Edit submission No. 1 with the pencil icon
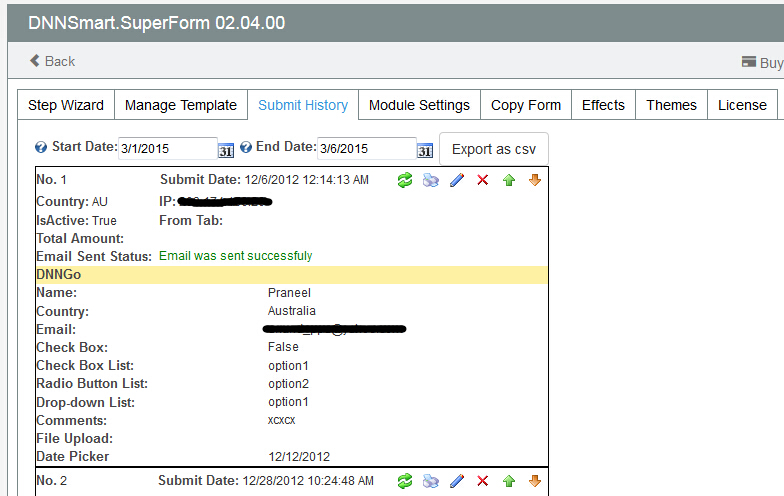This screenshot has height=496, width=784. [457, 180]
